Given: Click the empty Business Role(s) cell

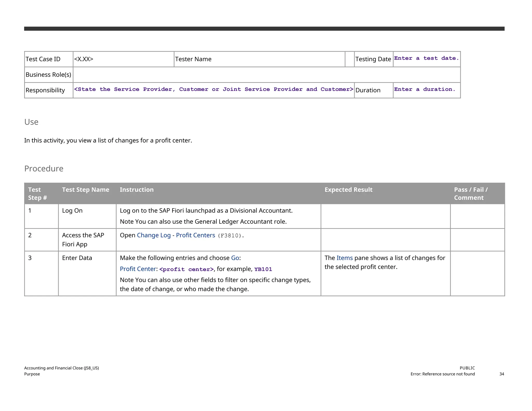Looking at the screenshot, I should [x=266, y=75].
